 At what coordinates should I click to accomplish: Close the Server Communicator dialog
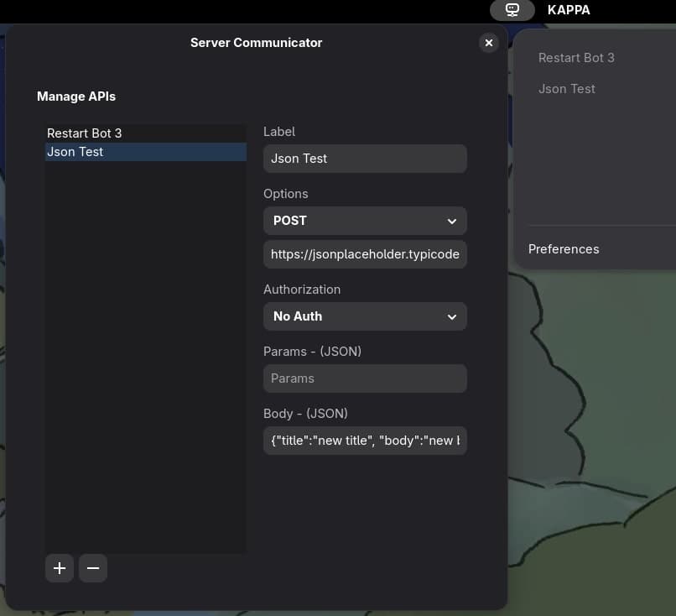(x=489, y=43)
